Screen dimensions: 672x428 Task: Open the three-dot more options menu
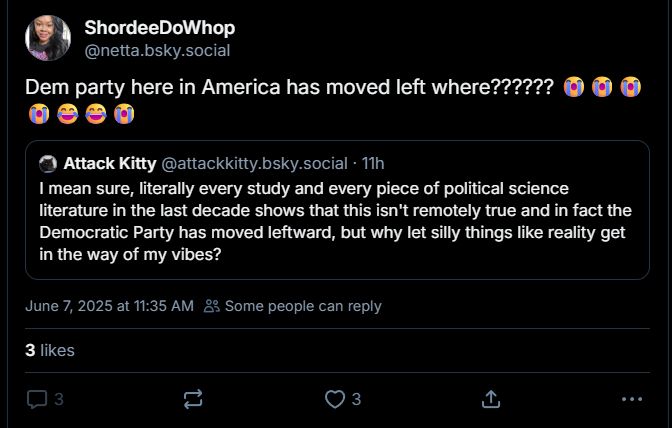tap(631, 399)
